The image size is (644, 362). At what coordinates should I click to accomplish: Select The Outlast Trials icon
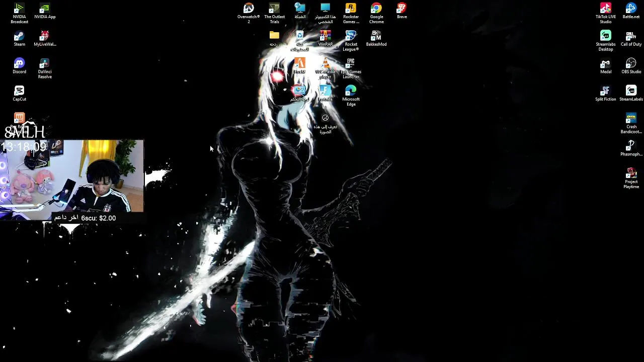click(274, 14)
